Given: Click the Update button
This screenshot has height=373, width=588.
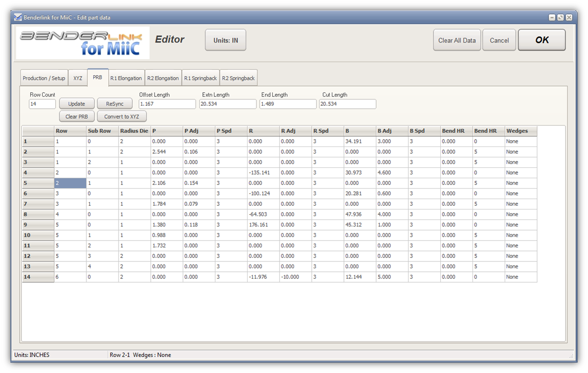Looking at the screenshot, I should pos(76,104).
